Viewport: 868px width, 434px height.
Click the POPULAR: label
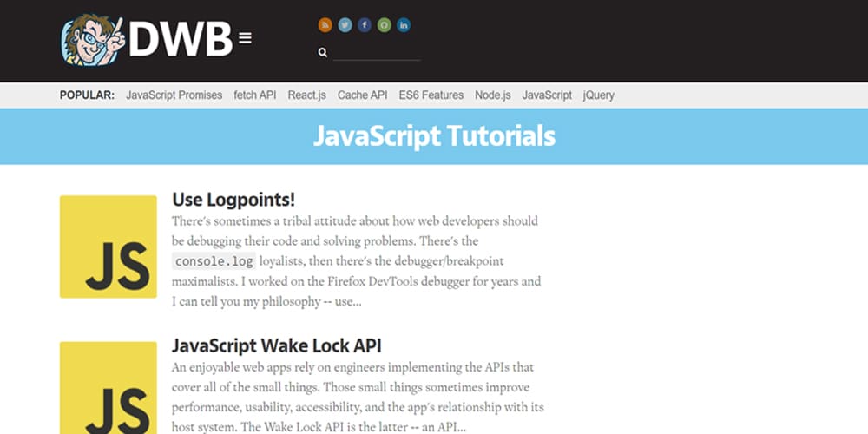click(87, 95)
